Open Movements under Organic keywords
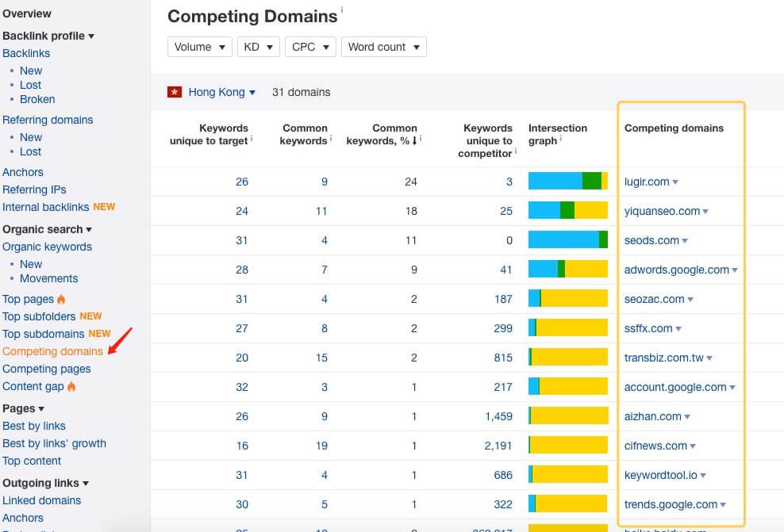Screen dimensions: 784x532 coord(49,278)
